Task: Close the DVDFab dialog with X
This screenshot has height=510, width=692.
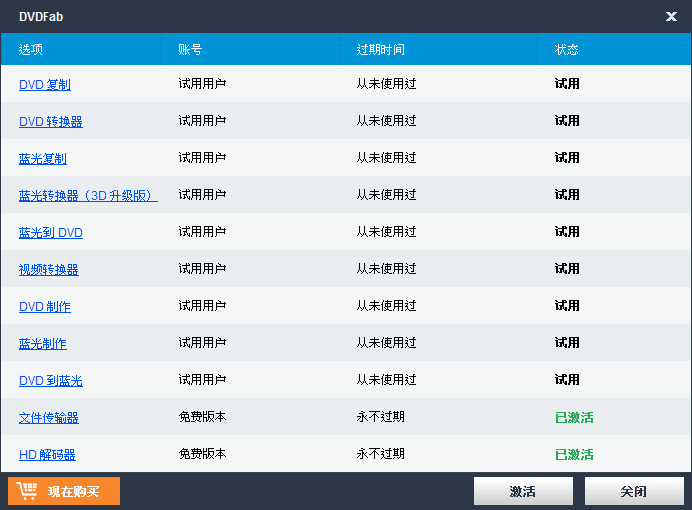Action: click(671, 17)
